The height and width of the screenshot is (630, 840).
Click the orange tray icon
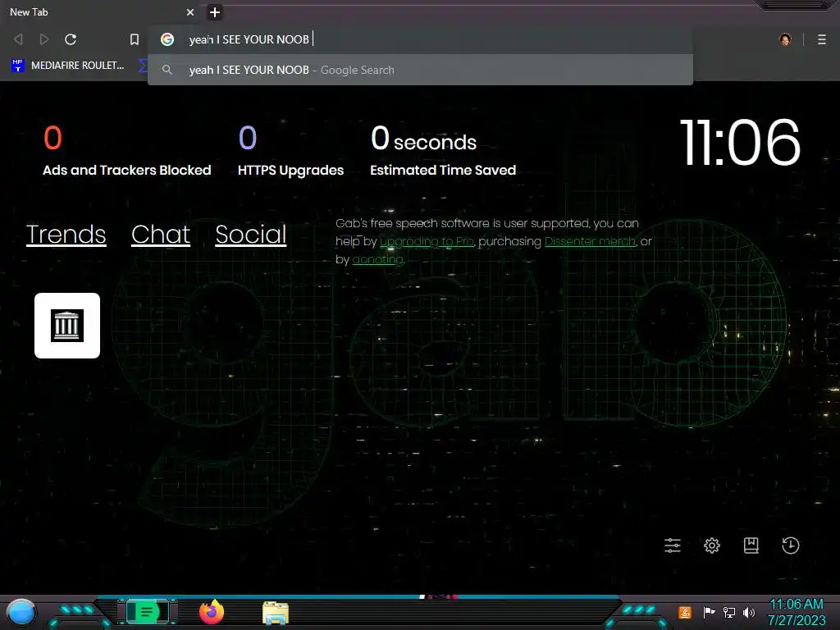(x=685, y=612)
